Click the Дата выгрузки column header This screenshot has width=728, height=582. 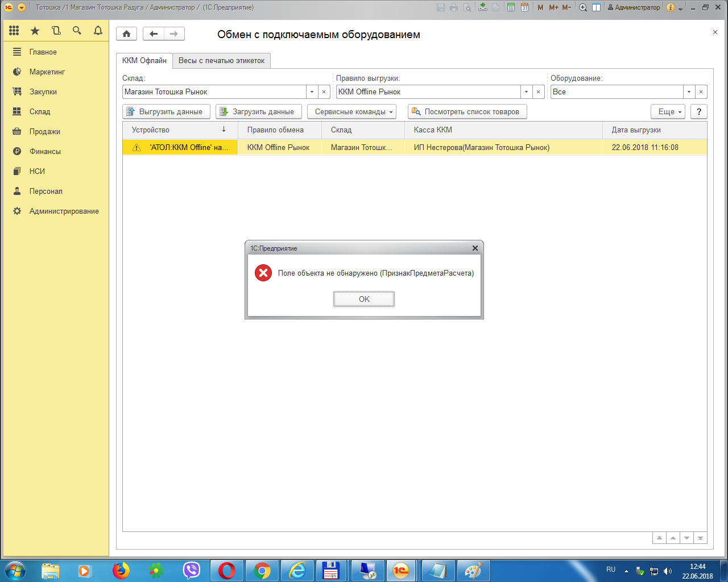point(655,130)
